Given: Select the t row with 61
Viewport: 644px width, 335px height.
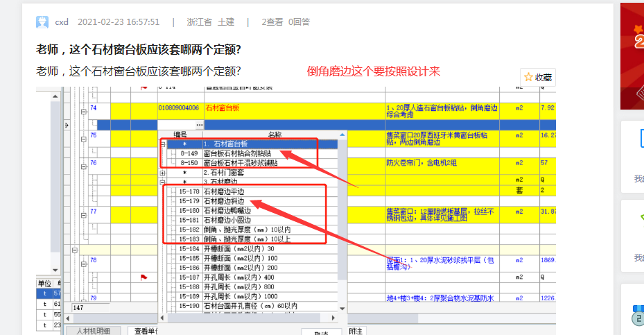Looking at the screenshot, I should click(49, 304).
